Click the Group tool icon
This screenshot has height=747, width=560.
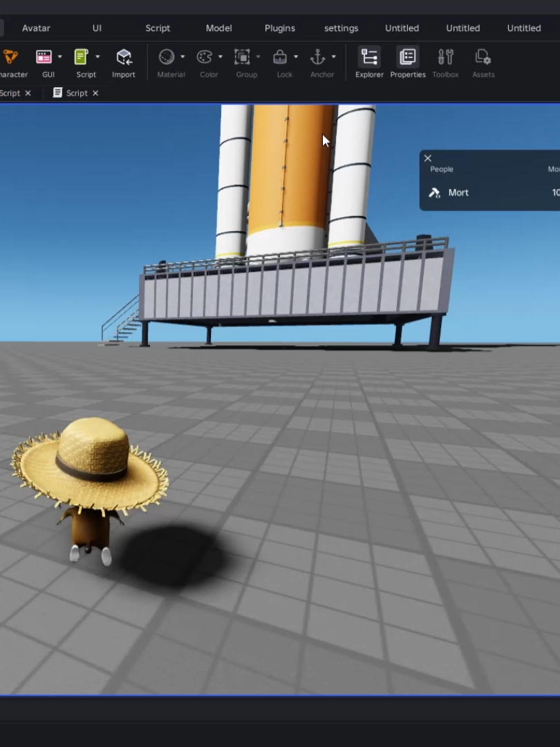(242, 57)
